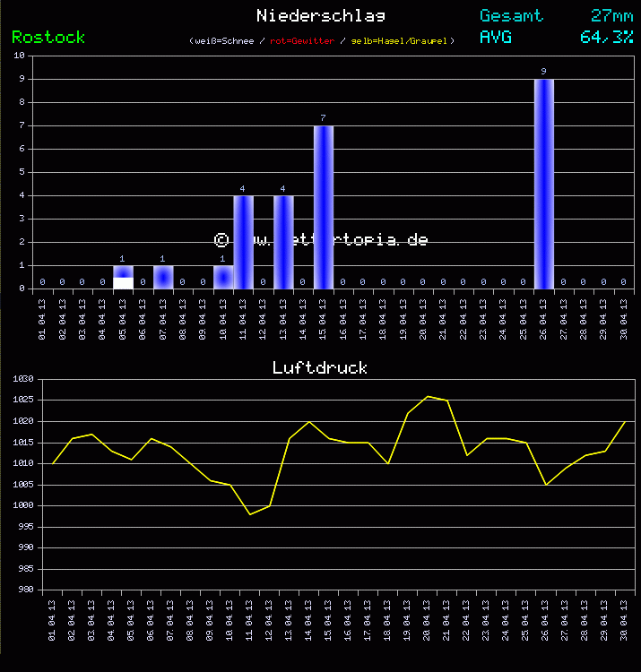Open the wettertopia.de watermark link
This screenshot has width=641, height=672.
click(x=321, y=239)
